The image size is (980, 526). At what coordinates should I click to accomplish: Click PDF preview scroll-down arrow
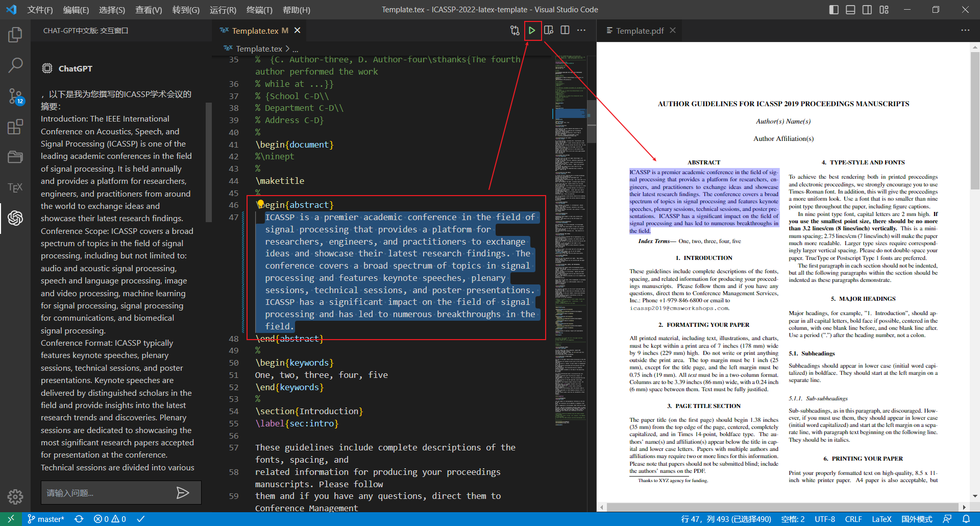(x=975, y=495)
